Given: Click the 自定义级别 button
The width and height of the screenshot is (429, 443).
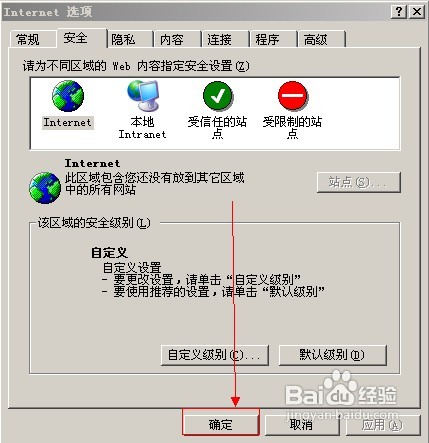Looking at the screenshot, I should coord(215,355).
